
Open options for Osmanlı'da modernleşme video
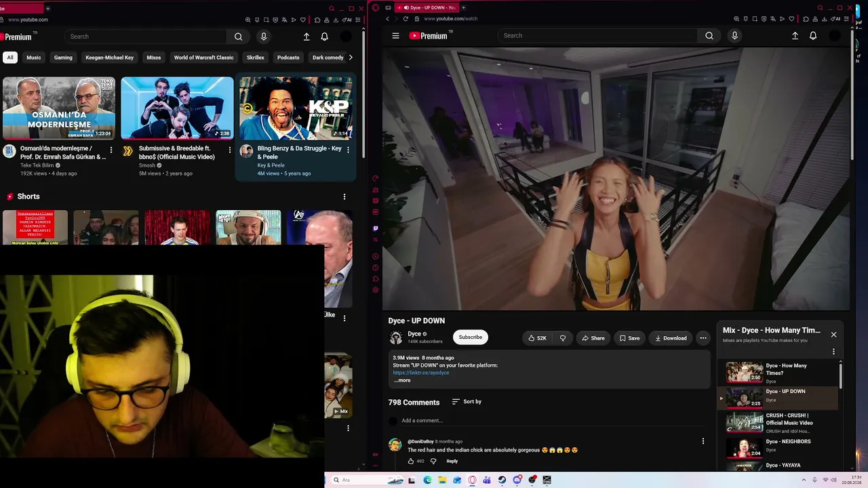pyautogui.click(x=111, y=150)
